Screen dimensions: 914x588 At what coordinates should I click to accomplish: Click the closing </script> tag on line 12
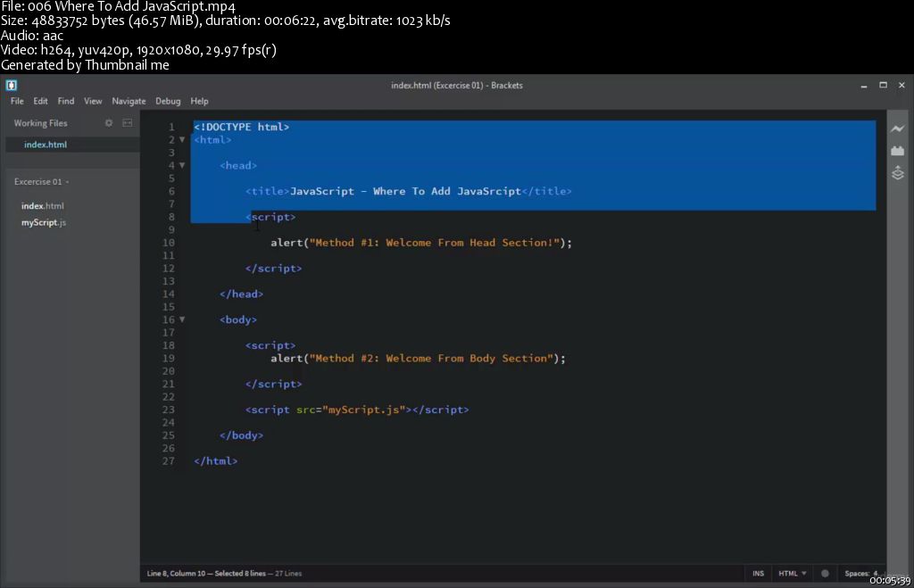(x=273, y=269)
